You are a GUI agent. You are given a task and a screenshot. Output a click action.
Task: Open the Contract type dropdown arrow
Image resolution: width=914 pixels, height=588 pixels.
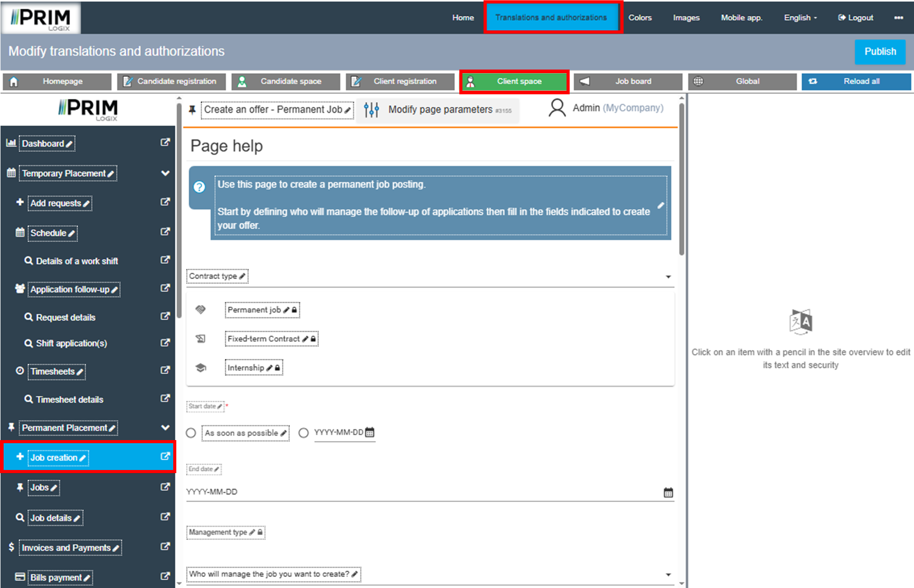tap(668, 277)
